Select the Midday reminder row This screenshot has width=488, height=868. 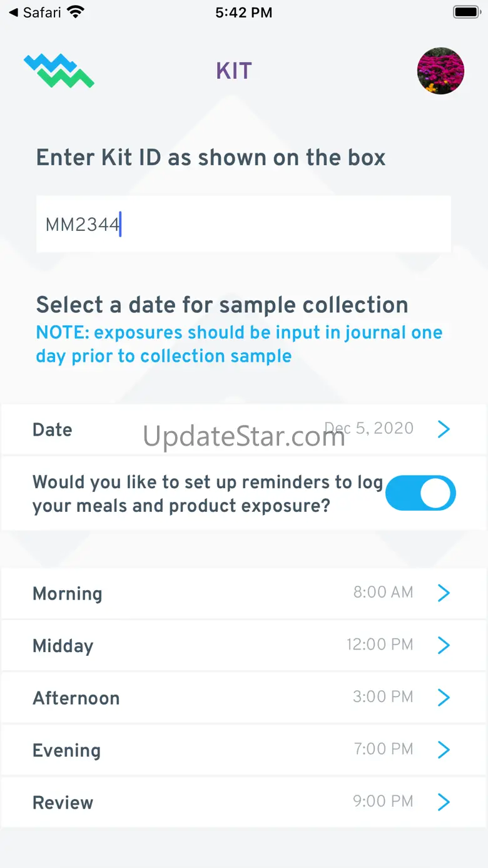click(188, 645)
